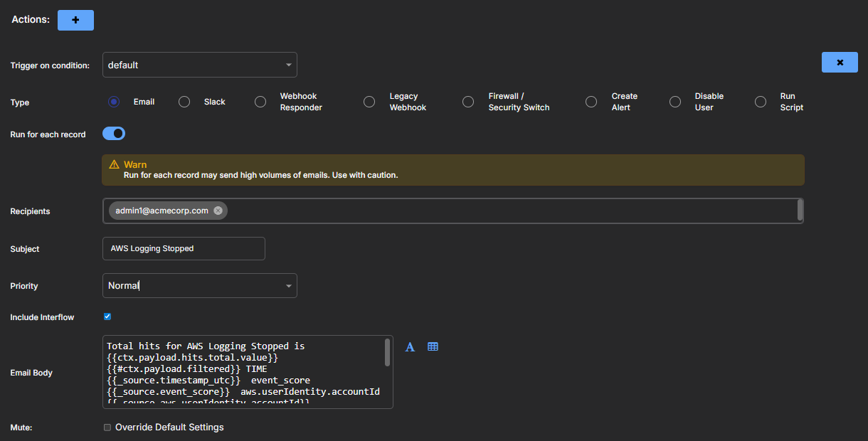Click the plus icon to add action
The image size is (868, 441).
[75, 20]
